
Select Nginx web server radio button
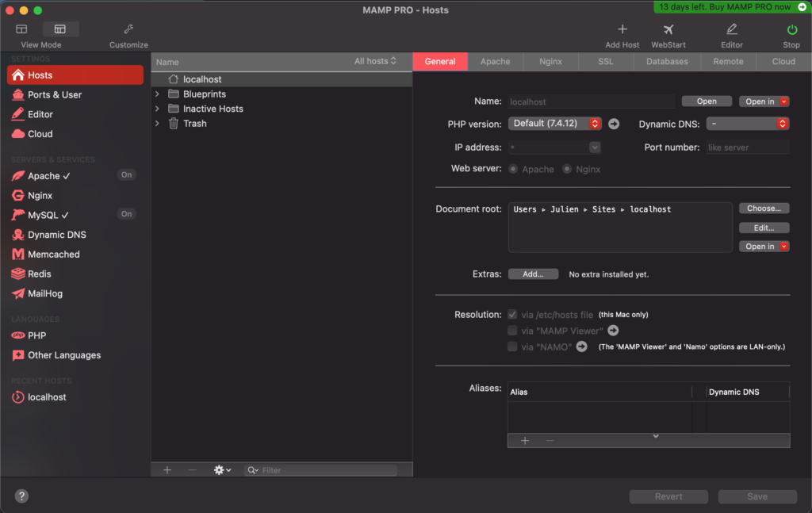tap(567, 169)
